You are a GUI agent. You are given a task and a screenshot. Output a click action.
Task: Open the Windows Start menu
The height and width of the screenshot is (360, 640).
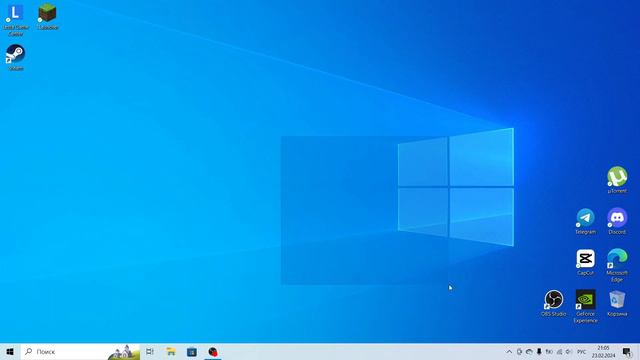10,351
